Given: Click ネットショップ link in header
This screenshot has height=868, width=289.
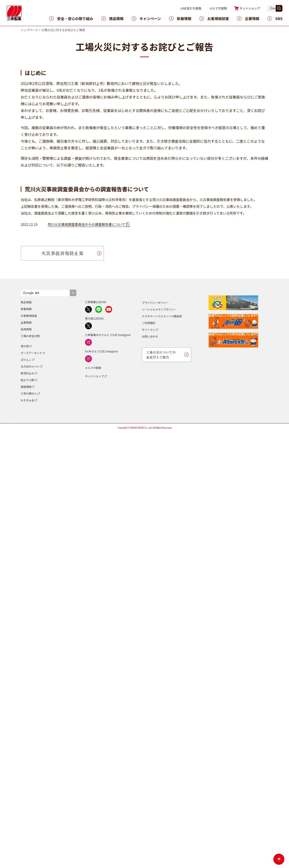Looking at the screenshot, I should tap(250, 8).
